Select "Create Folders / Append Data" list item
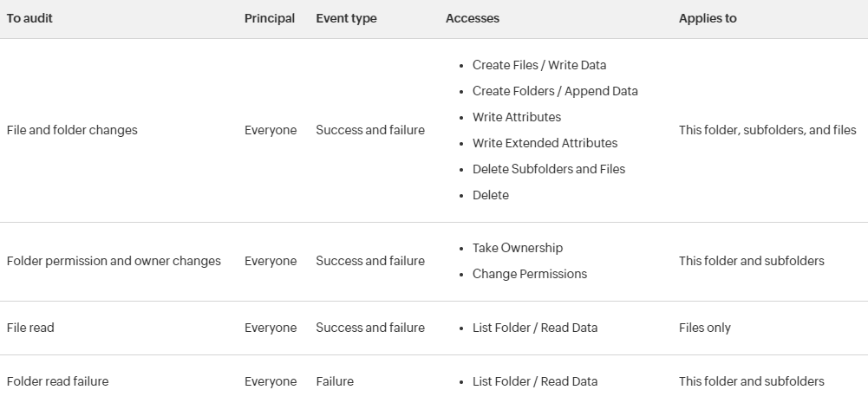This screenshot has width=868, height=403. tap(555, 91)
